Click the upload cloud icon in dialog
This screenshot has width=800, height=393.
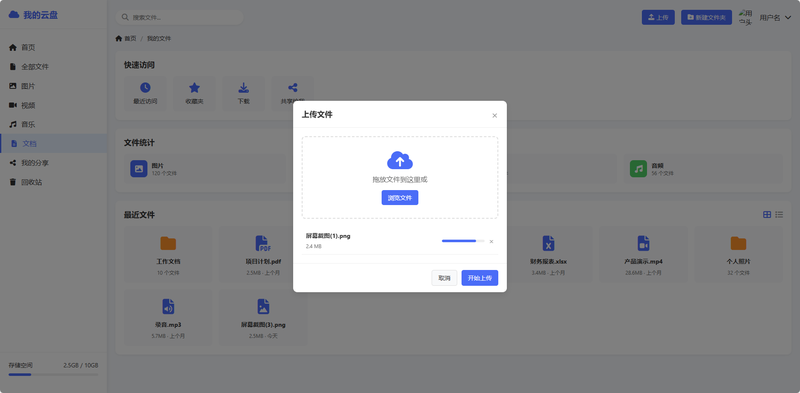pos(400,160)
